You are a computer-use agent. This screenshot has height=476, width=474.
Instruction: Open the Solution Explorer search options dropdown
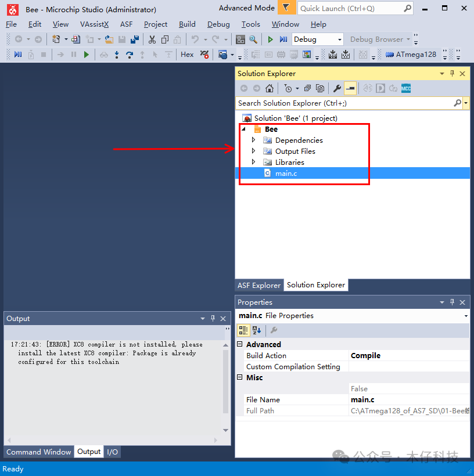click(466, 103)
